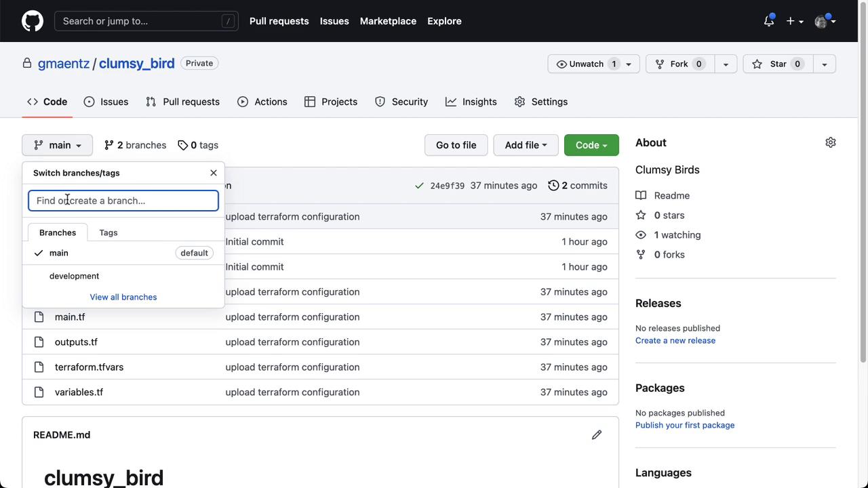Viewport: 868px width, 488px height.
Task: Focus the Find or create branch field
Action: 123,201
